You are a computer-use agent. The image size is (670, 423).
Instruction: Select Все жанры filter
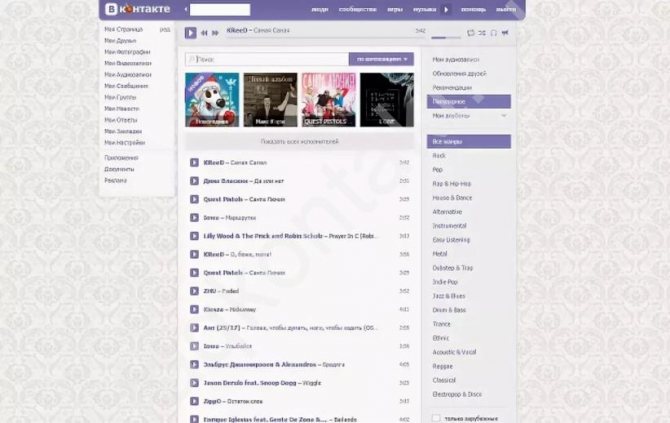point(469,141)
